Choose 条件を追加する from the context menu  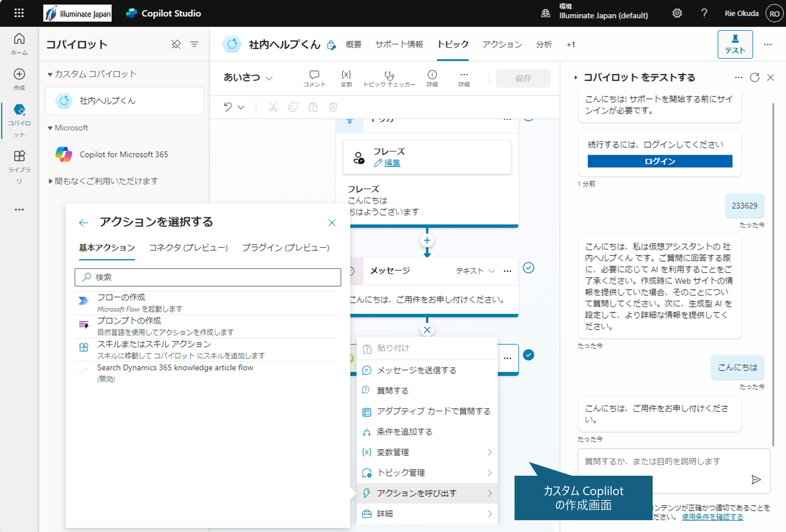tap(404, 432)
